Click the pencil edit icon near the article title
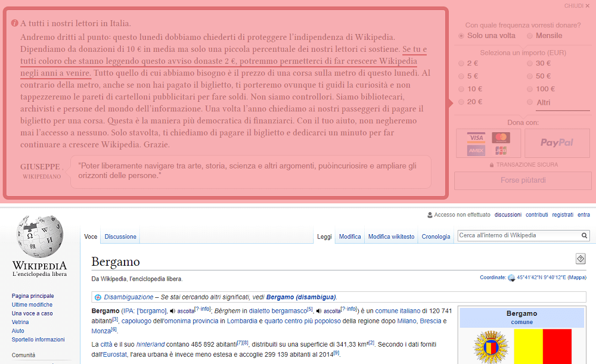 click(581, 259)
